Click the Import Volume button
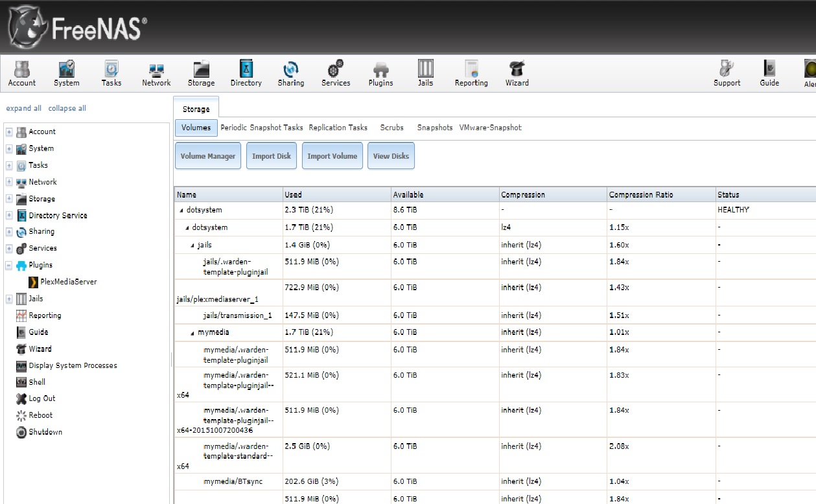Screen dimensions: 816x504 (x=332, y=156)
